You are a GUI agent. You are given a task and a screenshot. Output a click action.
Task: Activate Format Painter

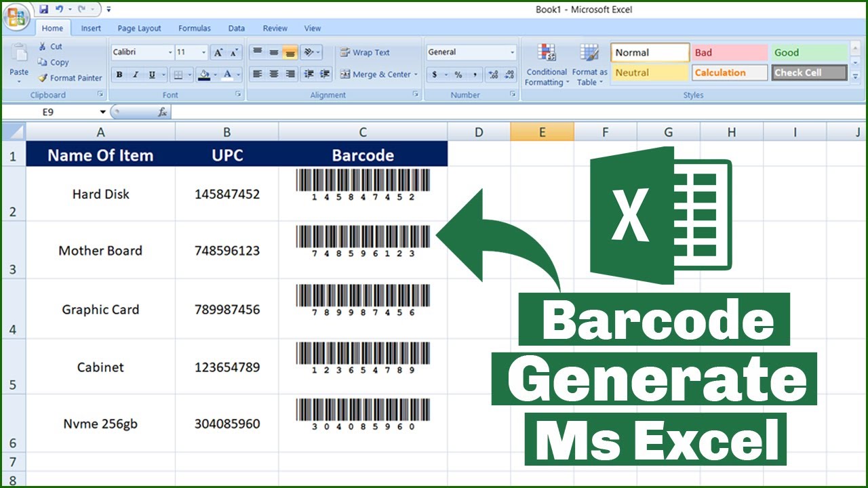(x=71, y=78)
